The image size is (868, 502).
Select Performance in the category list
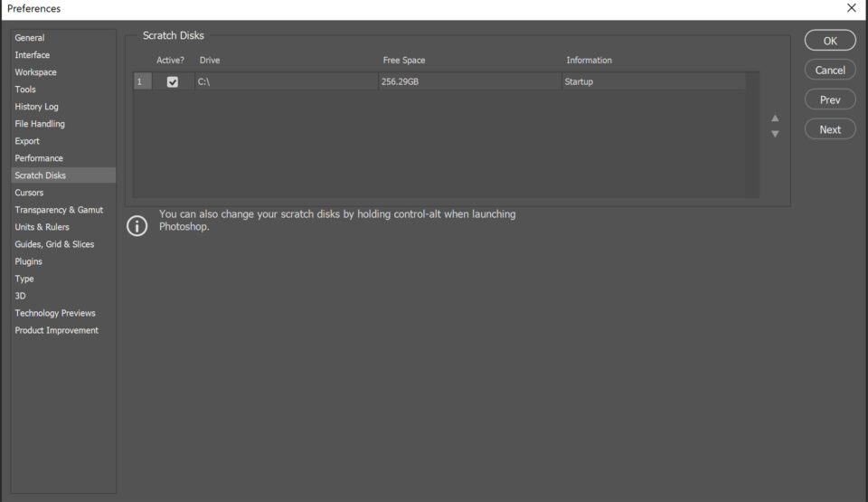39,158
